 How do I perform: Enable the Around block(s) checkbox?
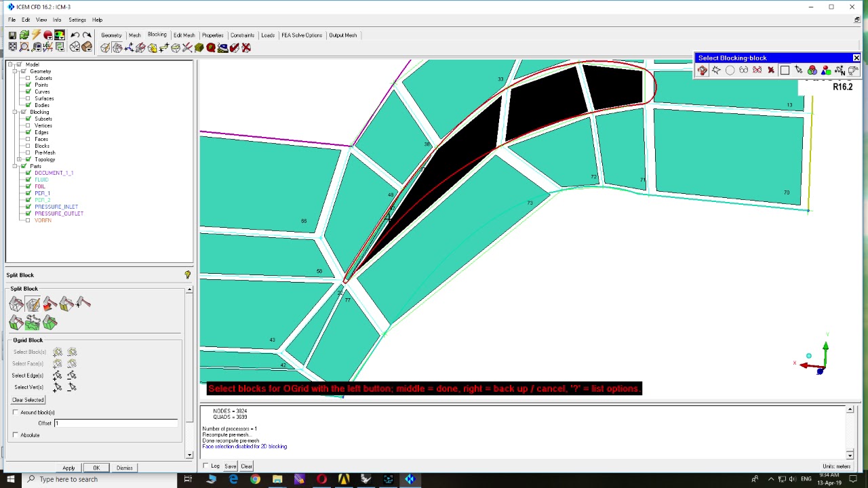point(16,412)
